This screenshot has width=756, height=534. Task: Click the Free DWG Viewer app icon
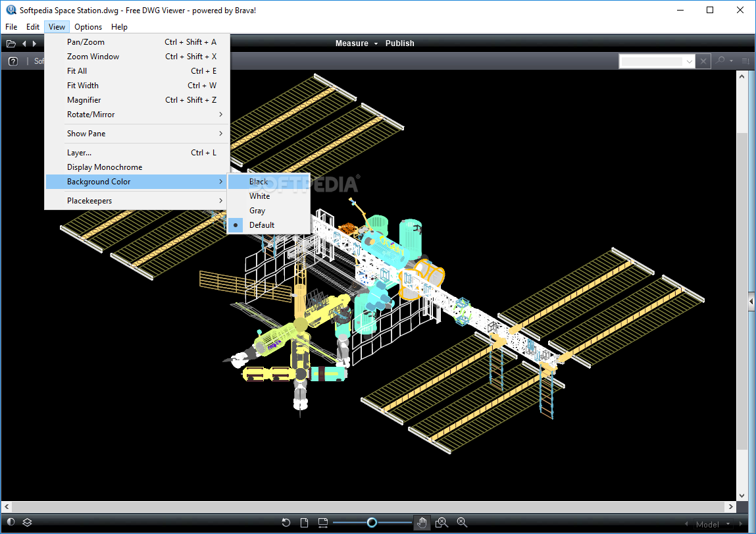11,10
